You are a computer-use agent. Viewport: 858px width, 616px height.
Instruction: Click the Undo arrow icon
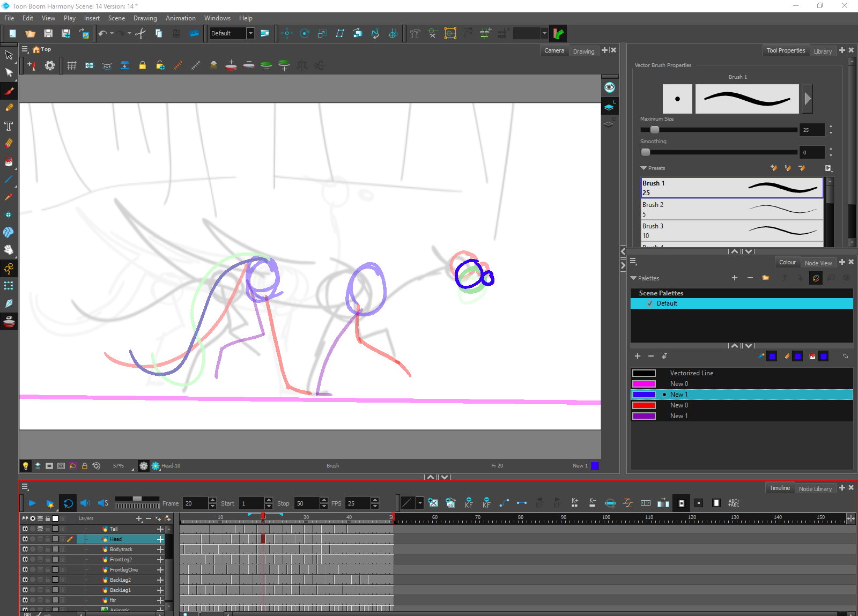[102, 33]
